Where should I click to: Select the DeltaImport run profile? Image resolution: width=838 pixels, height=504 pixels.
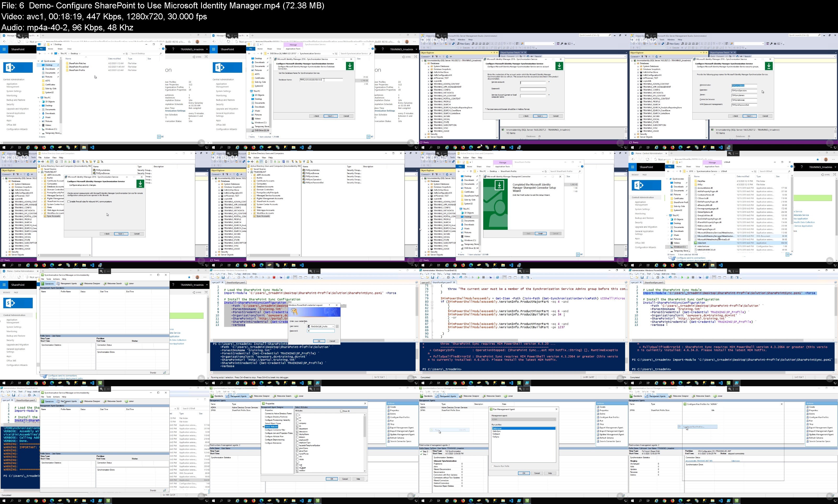[x=524, y=429]
